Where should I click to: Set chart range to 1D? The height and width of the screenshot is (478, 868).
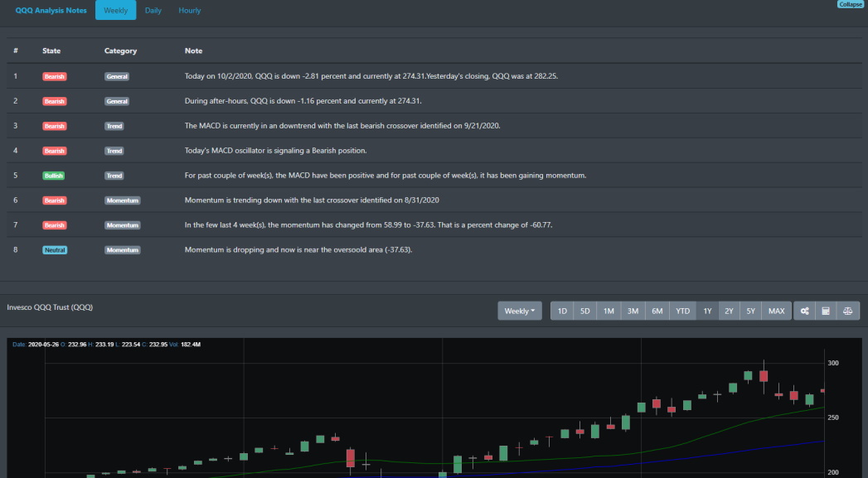click(x=562, y=311)
